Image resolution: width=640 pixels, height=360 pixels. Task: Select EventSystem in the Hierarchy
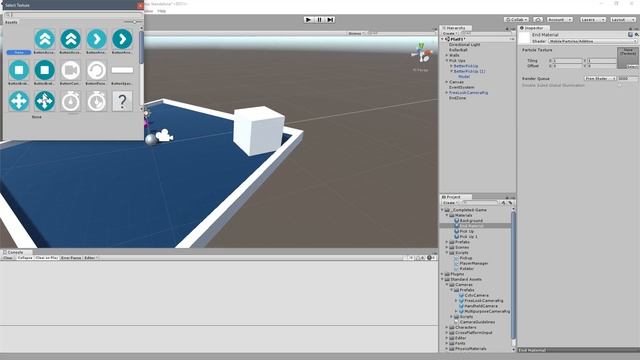point(462,87)
